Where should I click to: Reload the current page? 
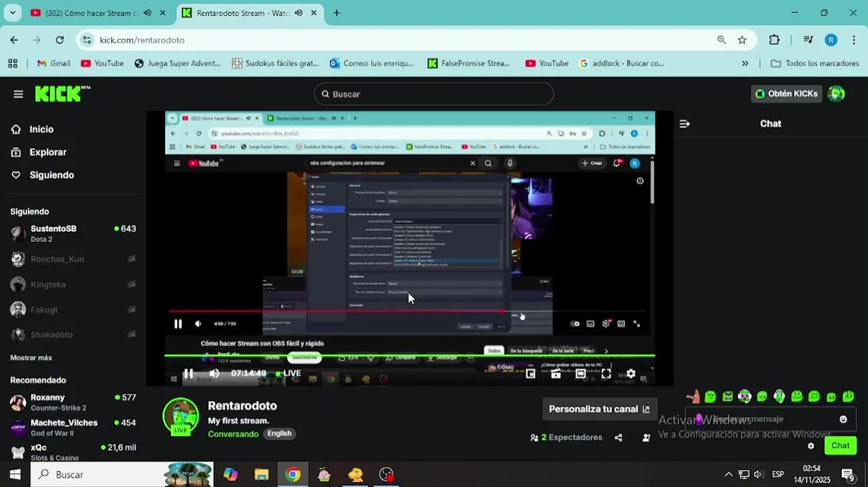pos(59,40)
